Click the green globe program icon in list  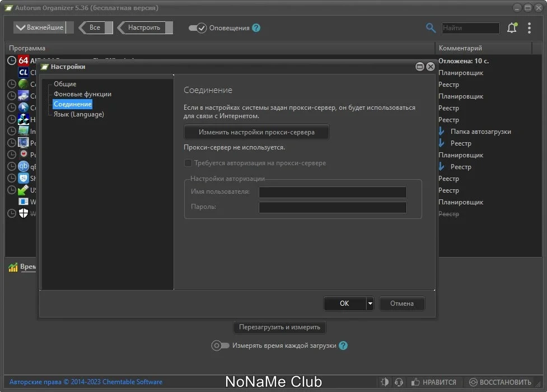click(x=24, y=84)
